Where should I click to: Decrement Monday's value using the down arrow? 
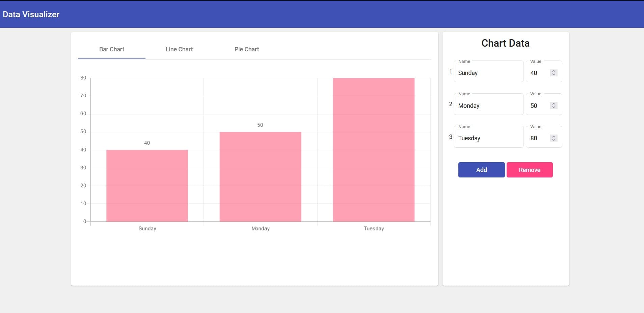tap(554, 107)
